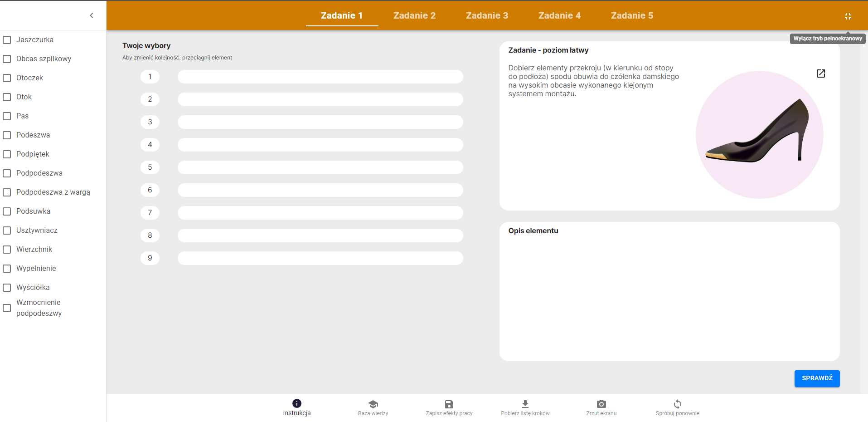Enable the Wyściółka checkbox
Screen dimensions: 868x422
tap(7, 288)
